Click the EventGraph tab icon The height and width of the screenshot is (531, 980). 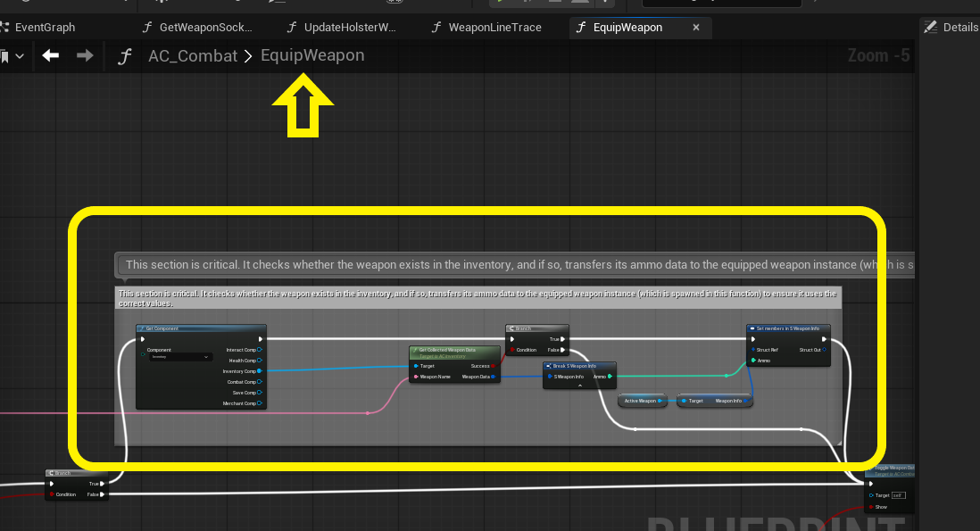5,28
